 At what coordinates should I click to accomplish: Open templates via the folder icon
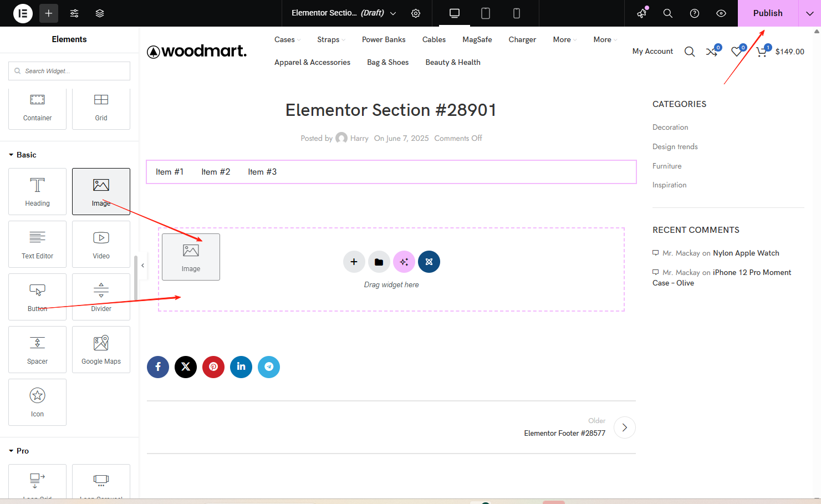point(379,261)
